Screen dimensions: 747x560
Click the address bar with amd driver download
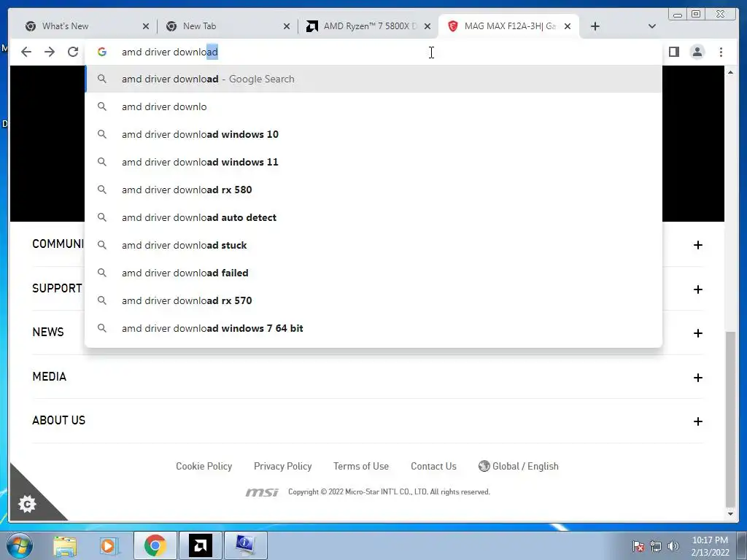coord(373,52)
